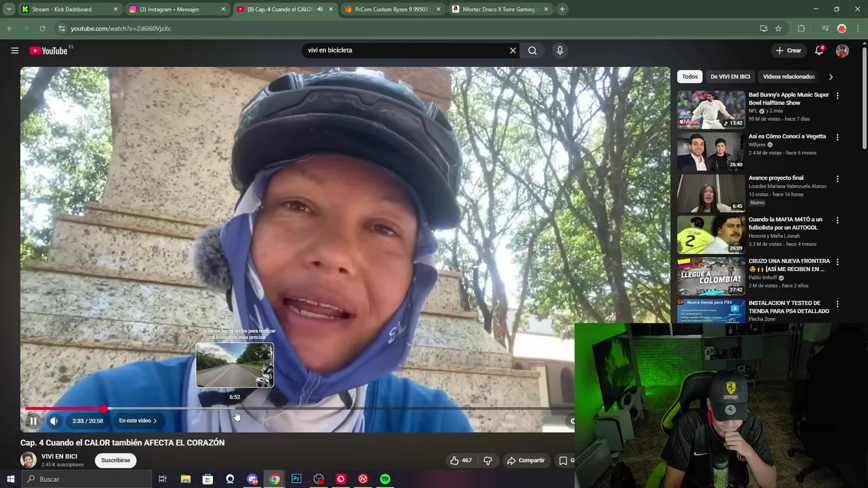Open tab search dropdown arrow
This screenshot has width=868, height=488.
click(x=9, y=9)
